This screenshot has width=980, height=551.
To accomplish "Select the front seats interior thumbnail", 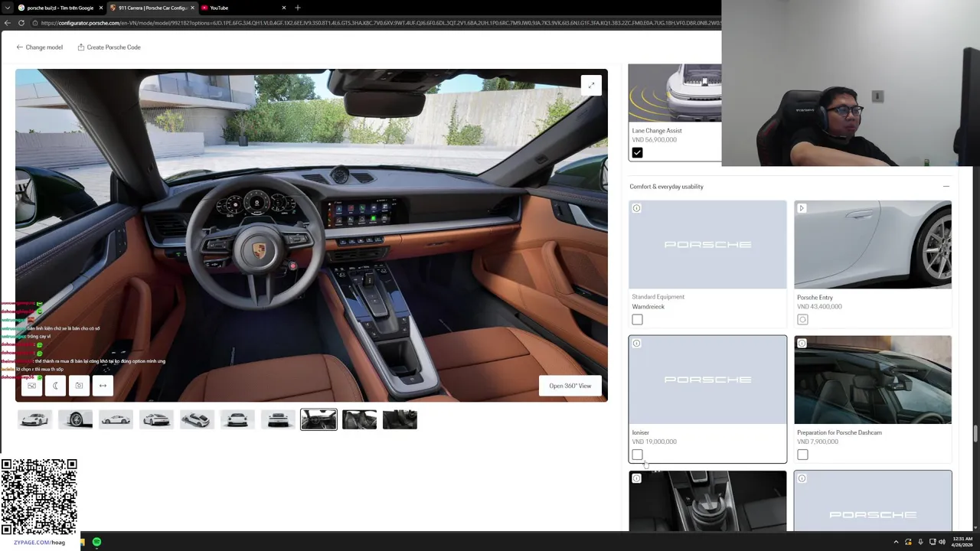I will pyautogui.click(x=359, y=419).
